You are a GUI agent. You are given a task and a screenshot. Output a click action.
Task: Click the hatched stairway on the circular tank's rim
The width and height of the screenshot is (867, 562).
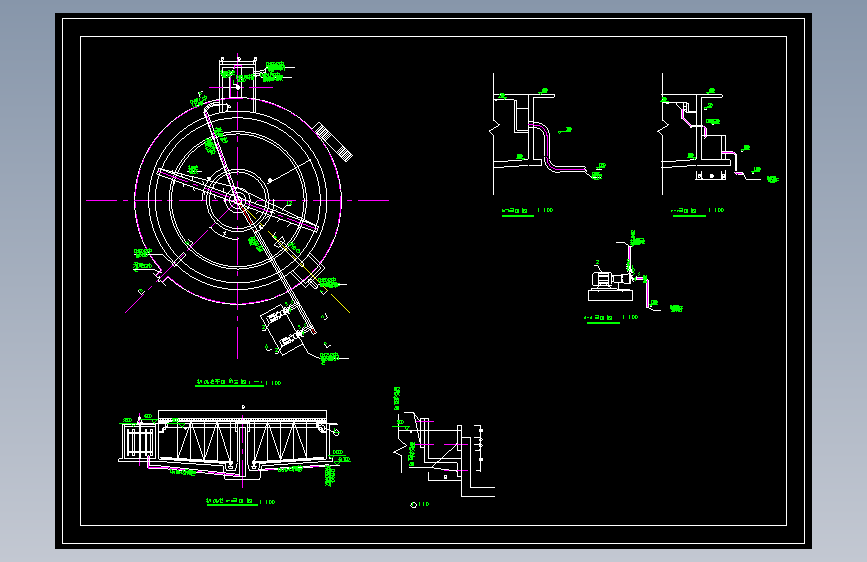pos(333,142)
